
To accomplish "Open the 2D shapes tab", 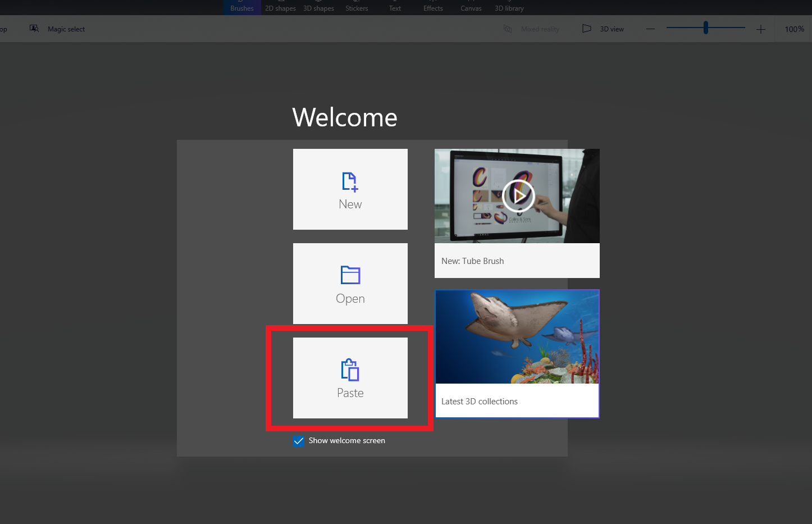I will point(280,7).
